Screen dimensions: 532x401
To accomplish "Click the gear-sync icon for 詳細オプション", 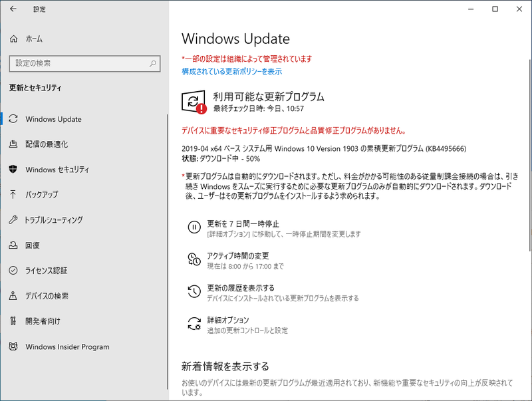I will (194, 323).
